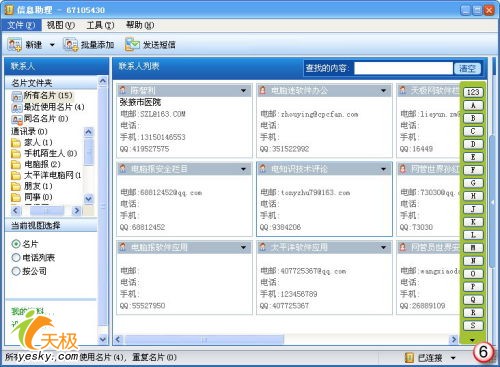Image resolution: width=500 pixels, height=367 pixels.
Task: Select the 电话列表 view radio button
Action: pyautogui.click(x=16, y=257)
